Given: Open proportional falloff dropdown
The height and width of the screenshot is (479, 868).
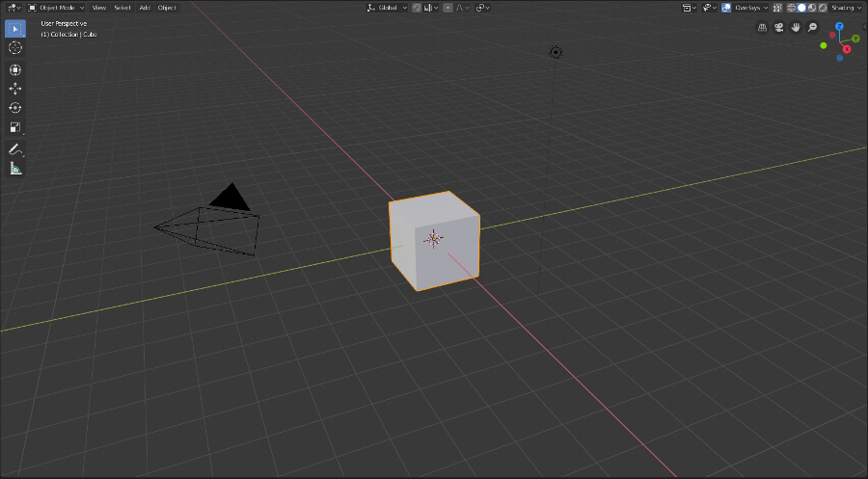Looking at the screenshot, I should 462,8.
